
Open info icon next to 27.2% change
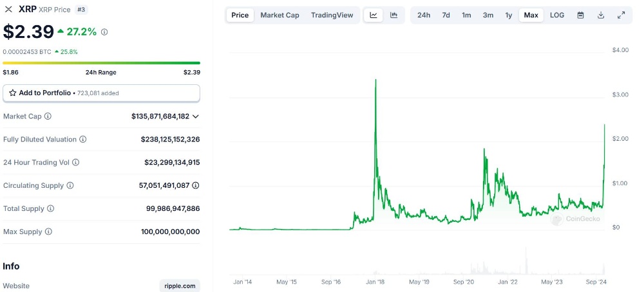click(x=104, y=32)
